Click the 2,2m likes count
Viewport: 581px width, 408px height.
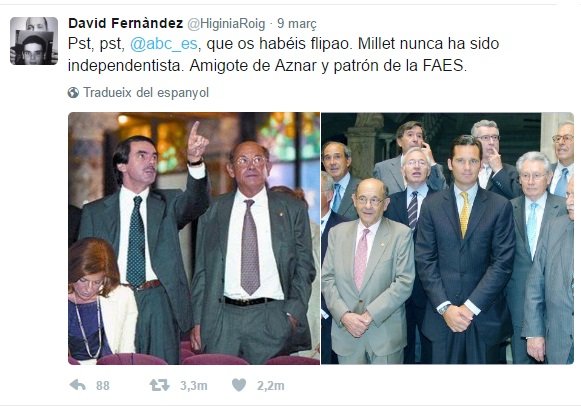(271, 386)
